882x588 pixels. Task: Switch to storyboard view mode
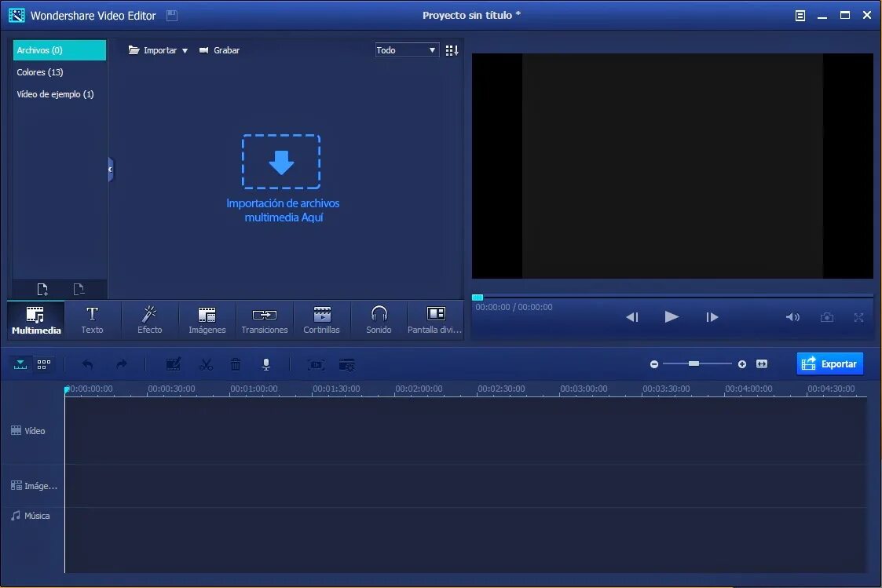pos(44,364)
